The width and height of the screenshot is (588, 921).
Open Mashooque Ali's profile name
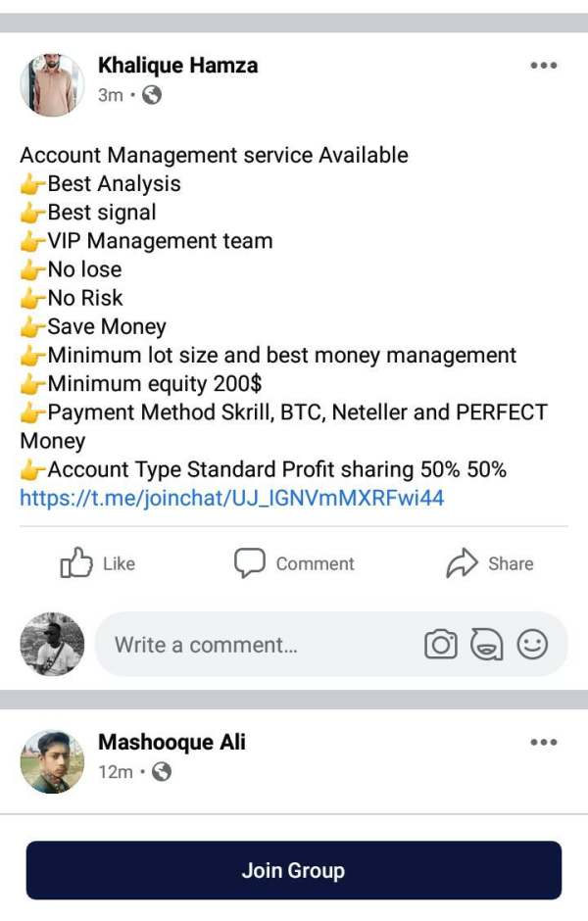(171, 743)
